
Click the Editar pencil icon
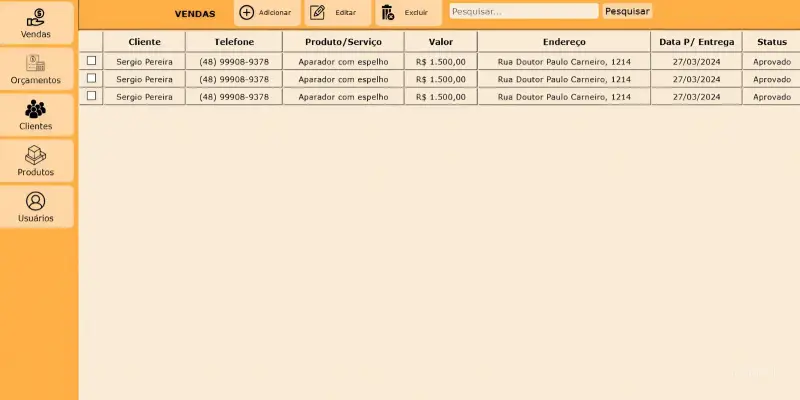pyautogui.click(x=317, y=12)
